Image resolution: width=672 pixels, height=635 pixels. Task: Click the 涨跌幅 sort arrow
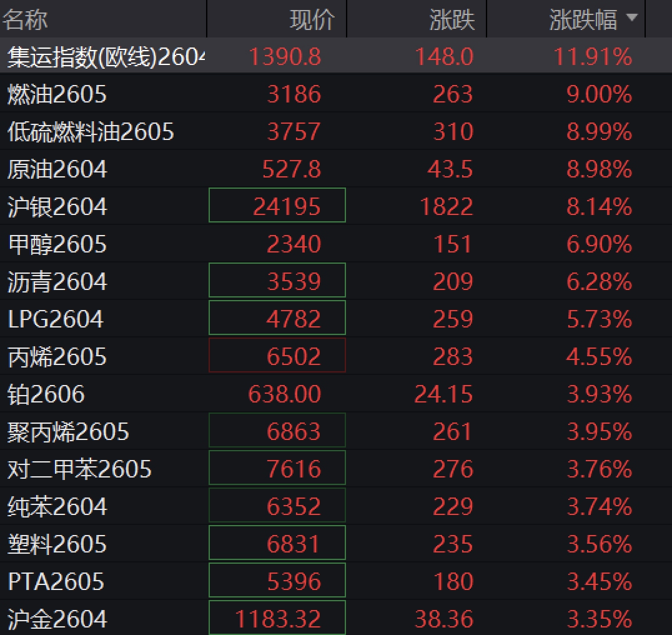pos(631,19)
